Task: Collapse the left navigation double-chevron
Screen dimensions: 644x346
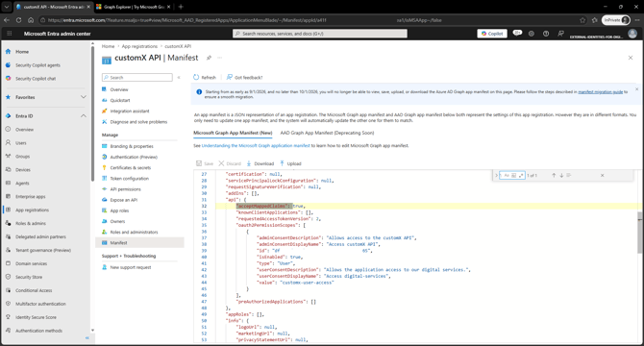Action: click(87, 337)
